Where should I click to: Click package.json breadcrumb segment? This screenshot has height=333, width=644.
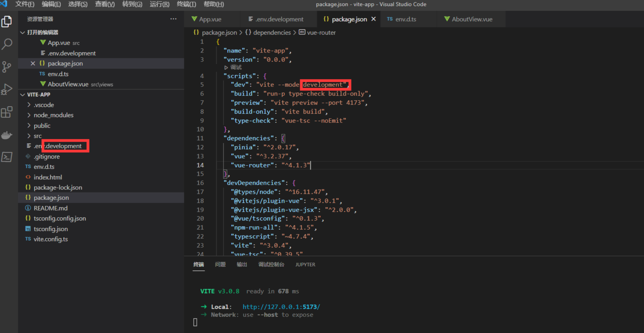(219, 33)
